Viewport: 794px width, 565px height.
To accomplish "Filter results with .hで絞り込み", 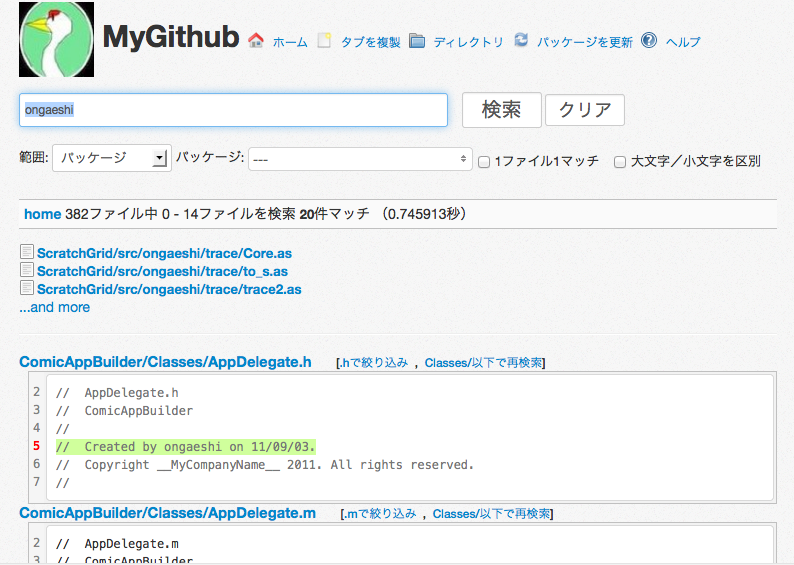I will [374, 363].
